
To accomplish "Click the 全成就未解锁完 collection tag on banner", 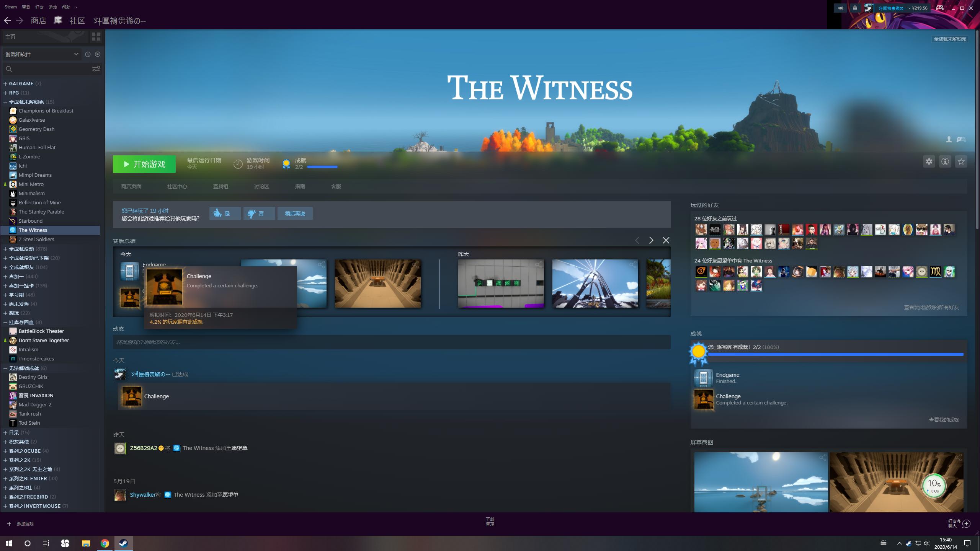I will coord(950,39).
